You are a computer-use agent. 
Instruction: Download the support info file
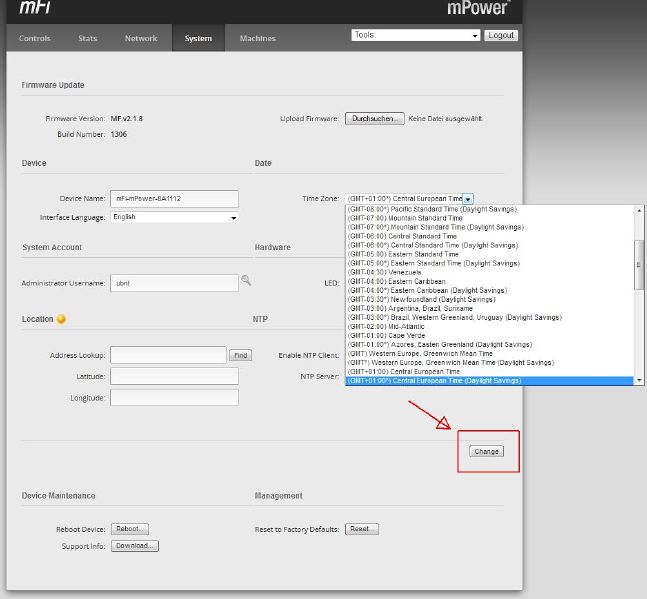135,546
